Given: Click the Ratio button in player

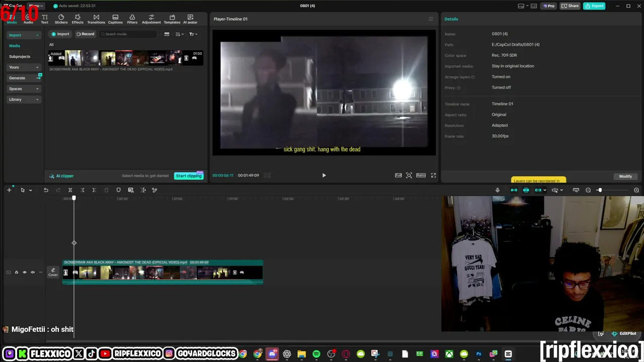Looking at the screenshot, I should tap(421, 175).
